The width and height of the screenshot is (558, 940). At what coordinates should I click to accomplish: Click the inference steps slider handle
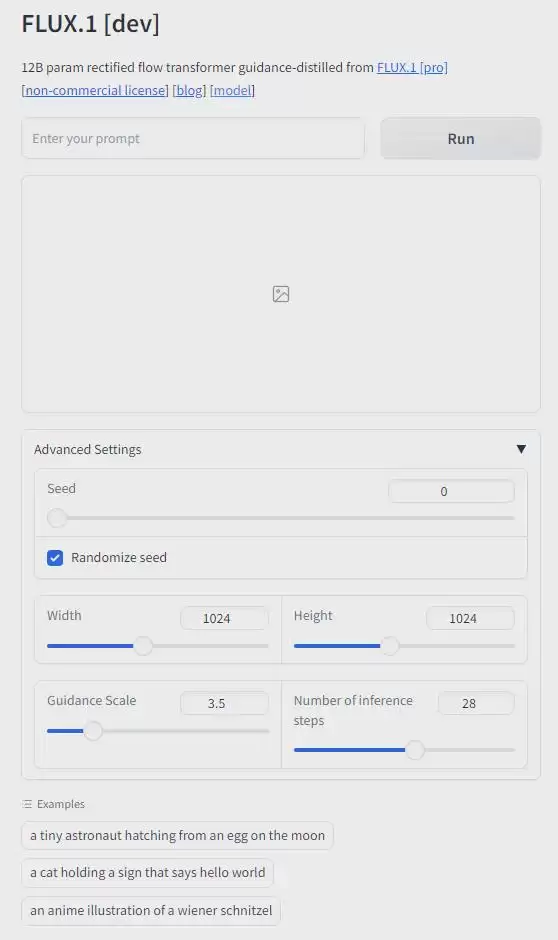click(x=415, y=750)
